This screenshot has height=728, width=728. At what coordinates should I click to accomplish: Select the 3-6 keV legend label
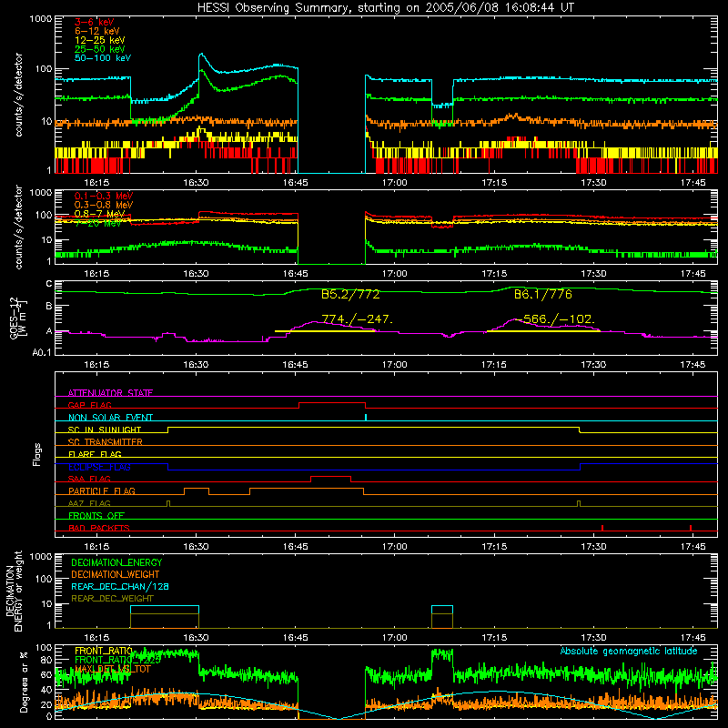coord(95,22)
